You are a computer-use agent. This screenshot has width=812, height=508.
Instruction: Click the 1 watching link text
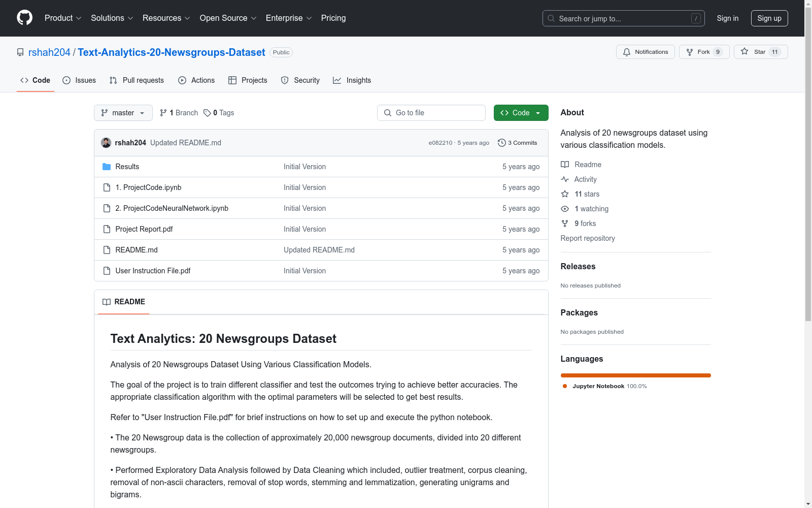tap(592, 209)
